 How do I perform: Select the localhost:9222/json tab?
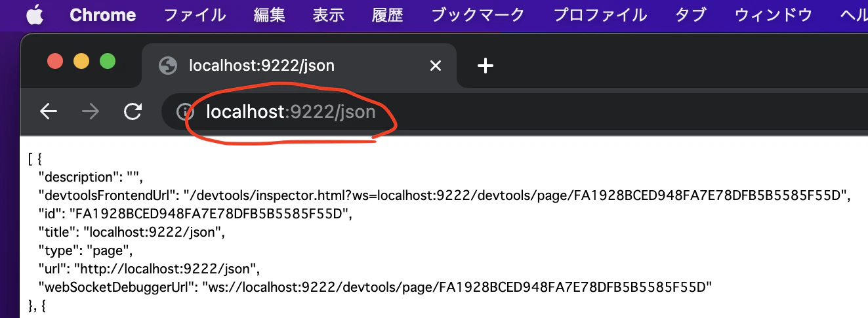299,66
